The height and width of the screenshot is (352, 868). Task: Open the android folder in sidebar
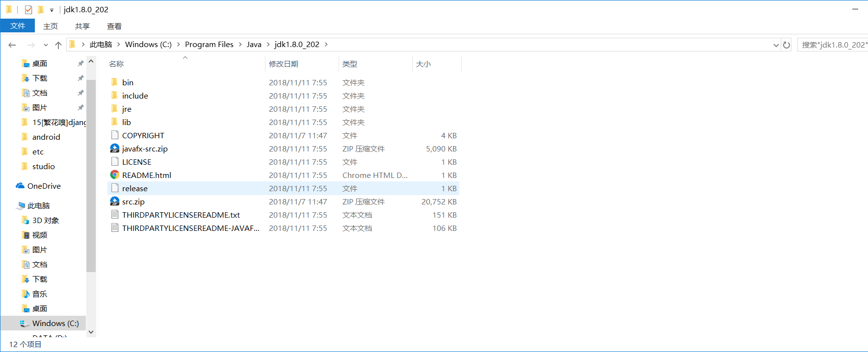pyautogui.click(x=46, y=137)
